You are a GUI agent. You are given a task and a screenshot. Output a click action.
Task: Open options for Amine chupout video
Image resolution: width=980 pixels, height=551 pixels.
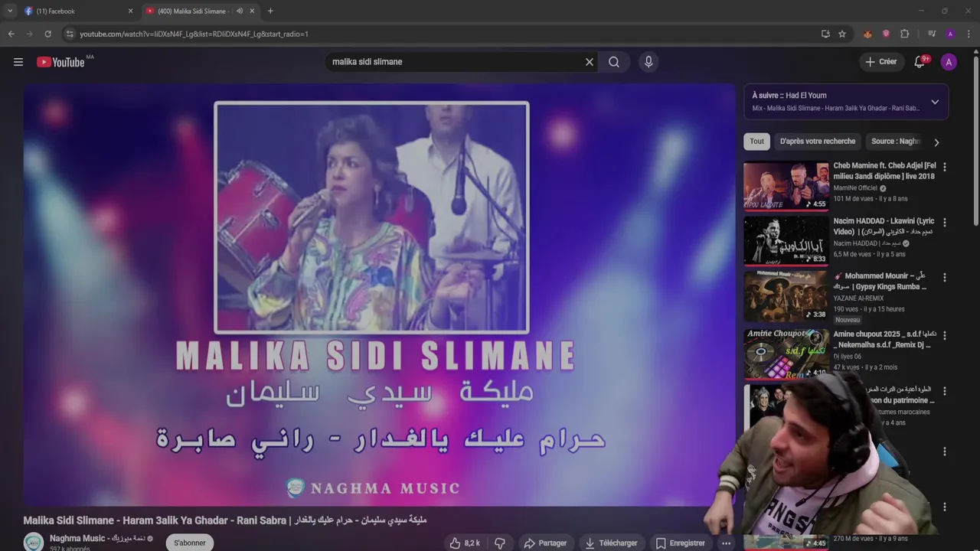[944, 335]
